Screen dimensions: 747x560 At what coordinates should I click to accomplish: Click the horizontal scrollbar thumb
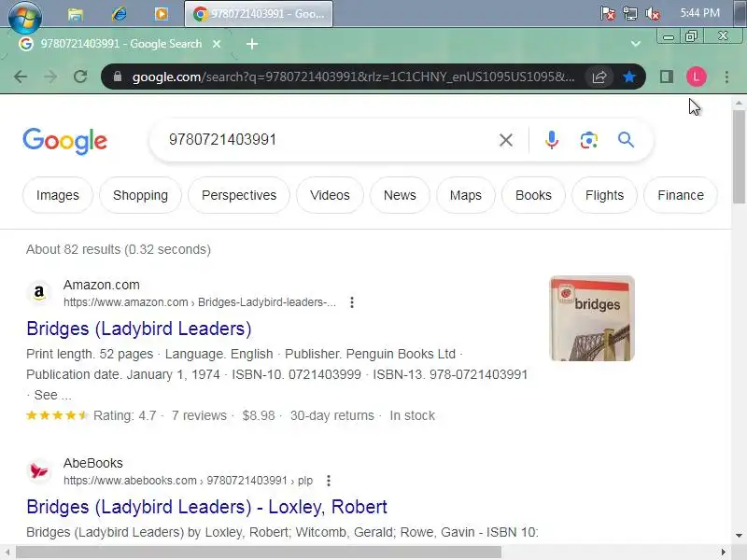259,553
